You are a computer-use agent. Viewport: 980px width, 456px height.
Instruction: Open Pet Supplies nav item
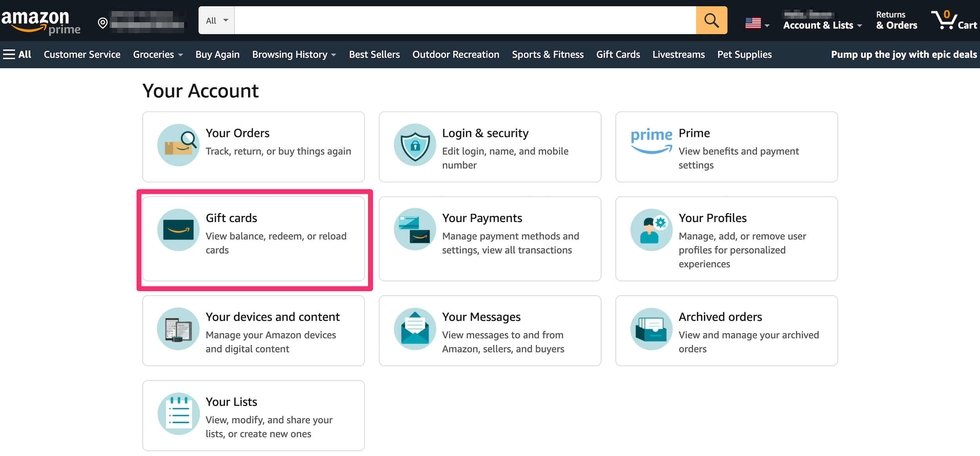(x=744, y=55)
